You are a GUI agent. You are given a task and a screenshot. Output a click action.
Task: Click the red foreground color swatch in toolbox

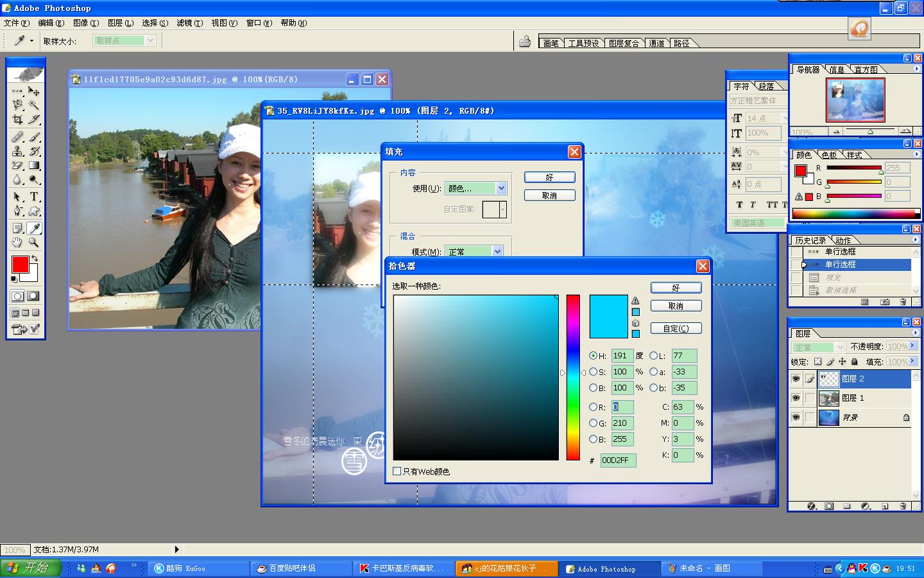pyautogui.click(x=20, y=264)
